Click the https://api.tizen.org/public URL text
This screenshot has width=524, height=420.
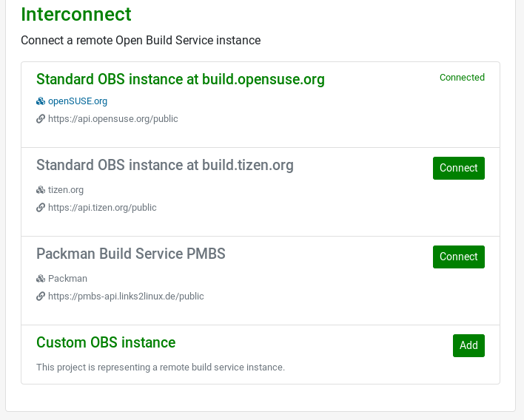point(102,208)
